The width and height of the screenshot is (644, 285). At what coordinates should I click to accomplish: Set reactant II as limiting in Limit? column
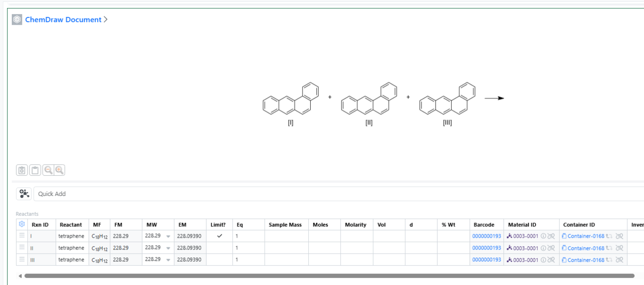[219, 248]
